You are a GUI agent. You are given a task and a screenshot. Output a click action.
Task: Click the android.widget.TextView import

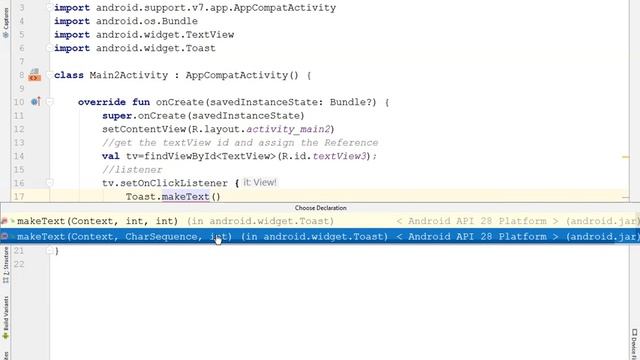coord(165,35)
